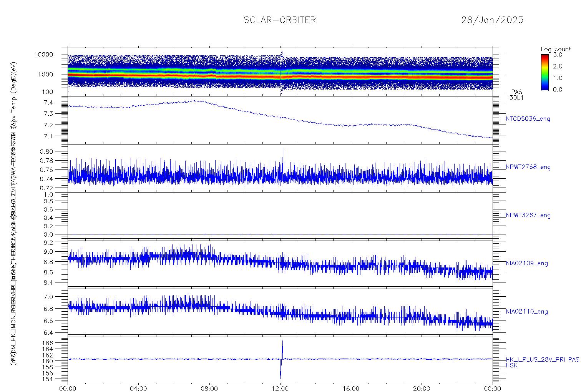The height and width of the screenshot is (392, 581).
Task: Click the red band in the PAS energy spectrogram
Action: pos(280,77)
